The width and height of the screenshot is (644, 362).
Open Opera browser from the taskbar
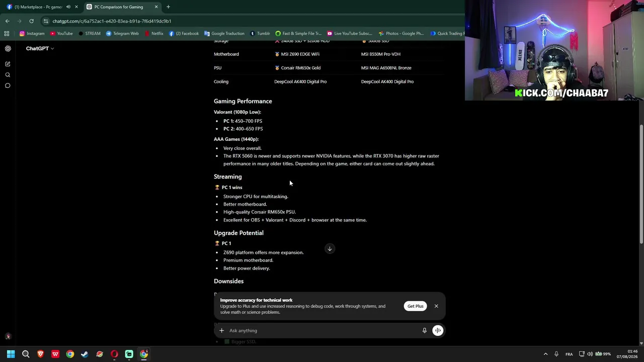pos(114,354)
